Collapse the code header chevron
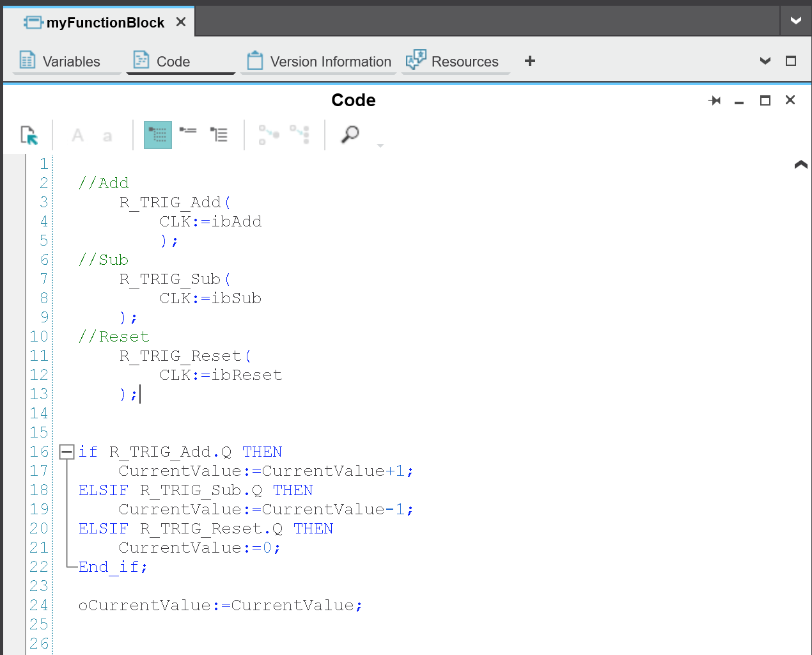The width and height of the screenshot is (812, 655). pos(800,164)
